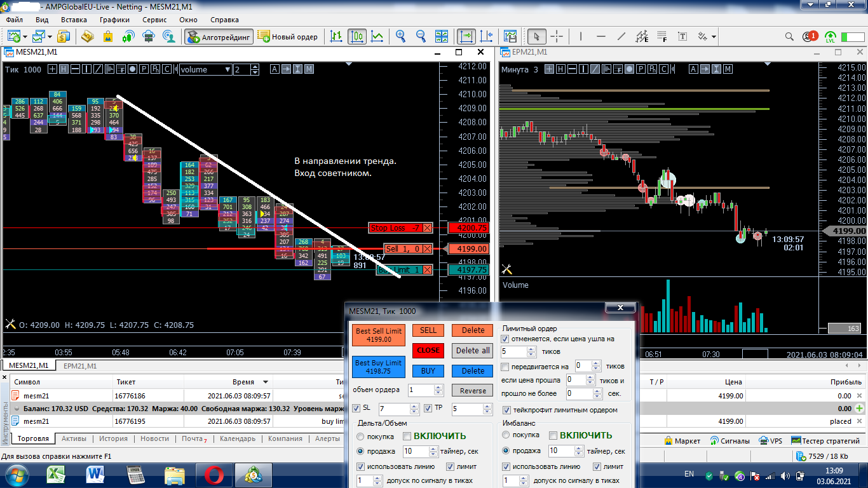Toggle chart auto-scroll to the latest bar
Viewport: 868px width, 488px height.
point(467,36)
